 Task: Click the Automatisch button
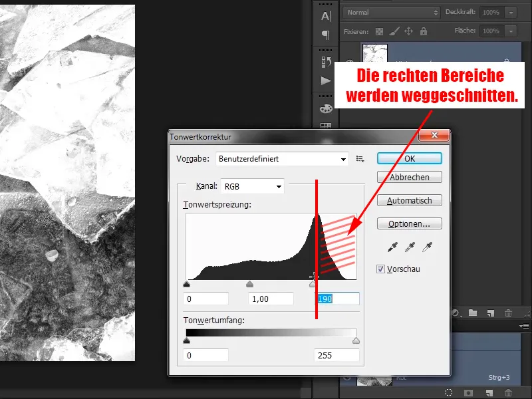pyautogui.click(x=410, y=201)
